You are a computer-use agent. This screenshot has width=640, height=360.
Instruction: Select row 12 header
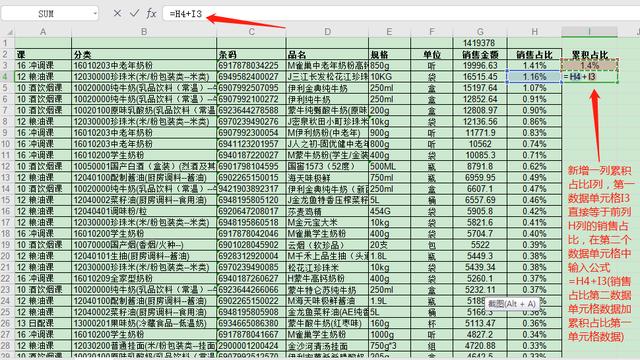7,167
